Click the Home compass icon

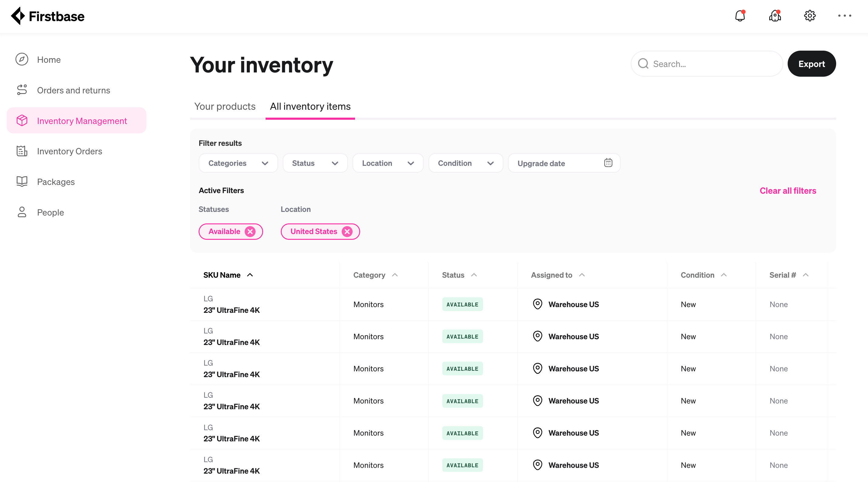tap(22, 59)
